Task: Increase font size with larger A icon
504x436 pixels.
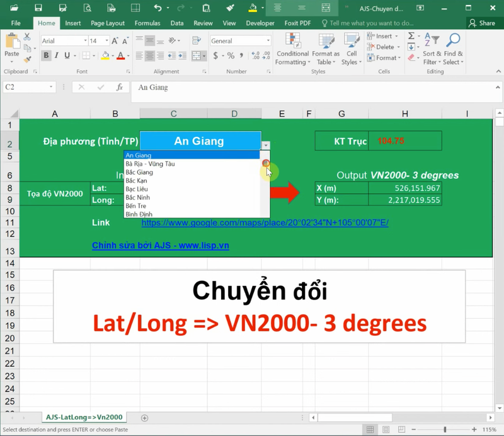Action: click(115, 41)
